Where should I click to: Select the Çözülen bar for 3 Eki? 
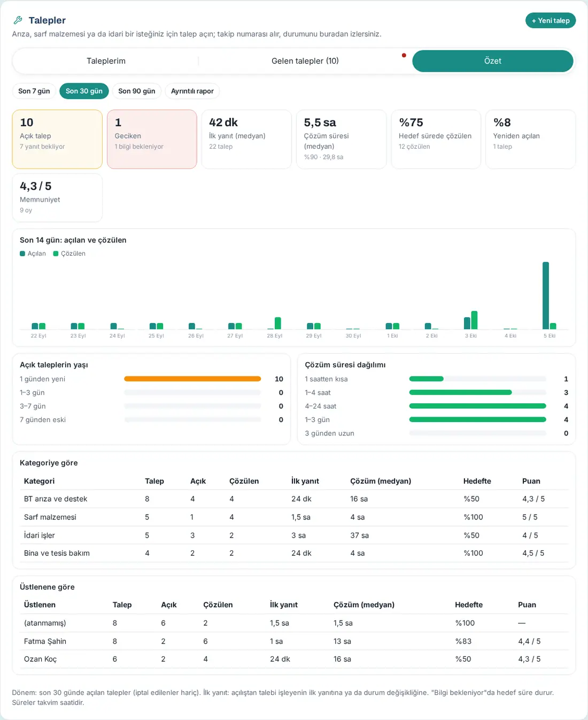tap(474, 320)
